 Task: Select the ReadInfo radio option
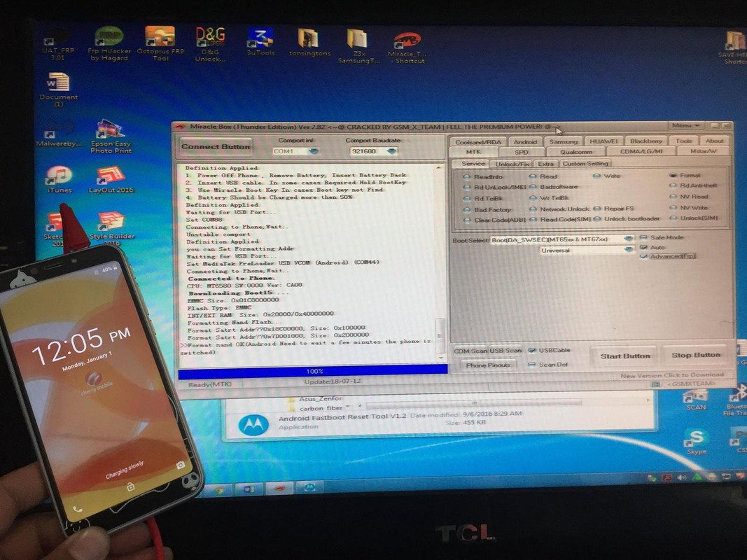pos(482,176)
